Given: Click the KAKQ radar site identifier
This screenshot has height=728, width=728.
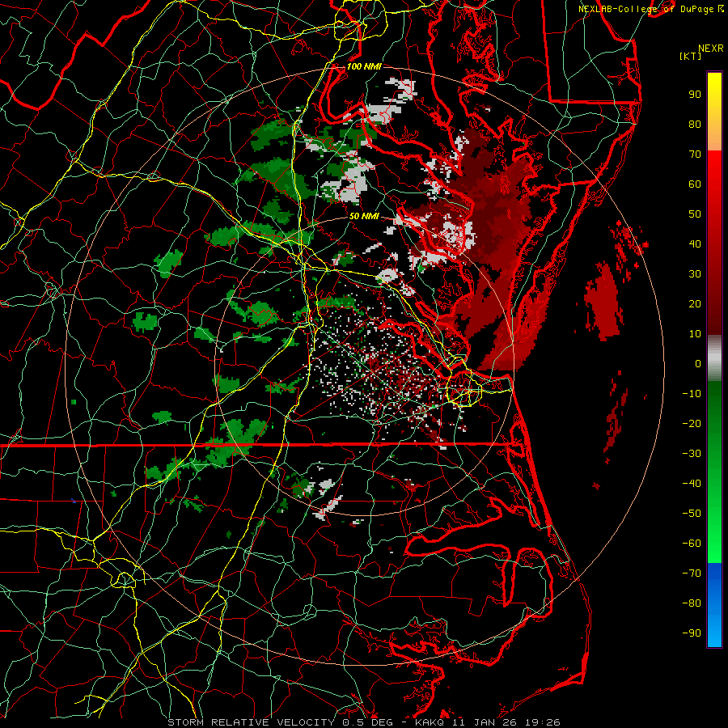Looking at the screenshot, I should coord(430,722).
